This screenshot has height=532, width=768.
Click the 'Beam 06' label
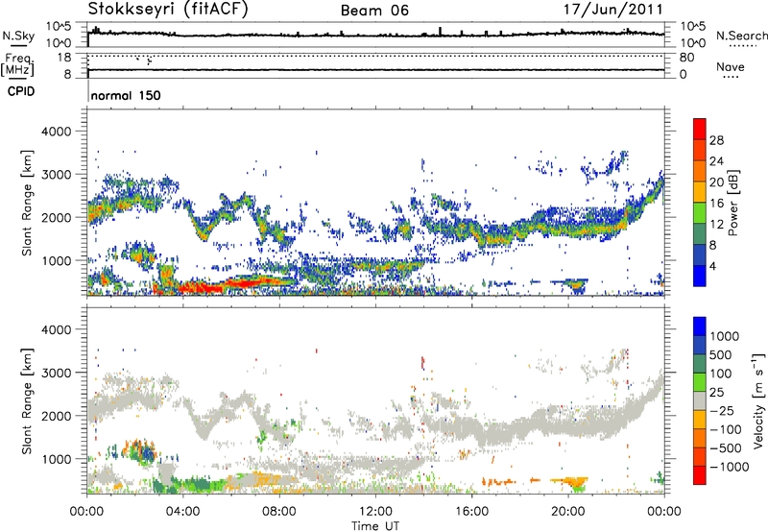(x=374, y=11)
